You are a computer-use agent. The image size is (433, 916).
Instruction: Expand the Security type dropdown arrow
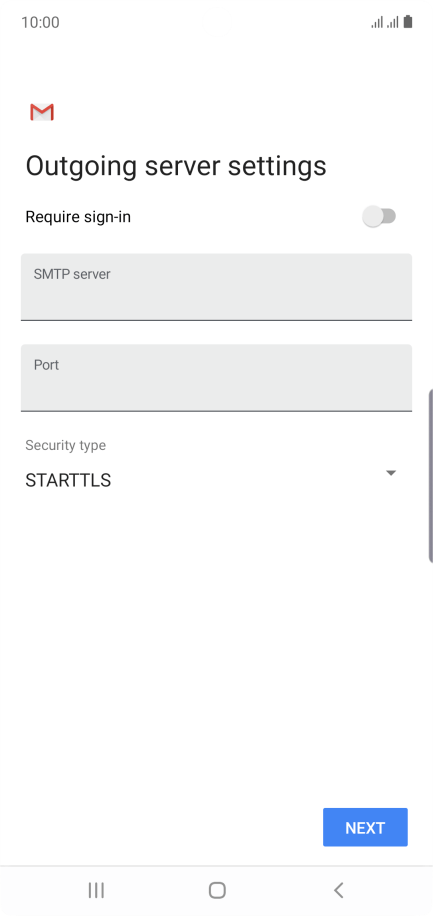tap(391, 473)
